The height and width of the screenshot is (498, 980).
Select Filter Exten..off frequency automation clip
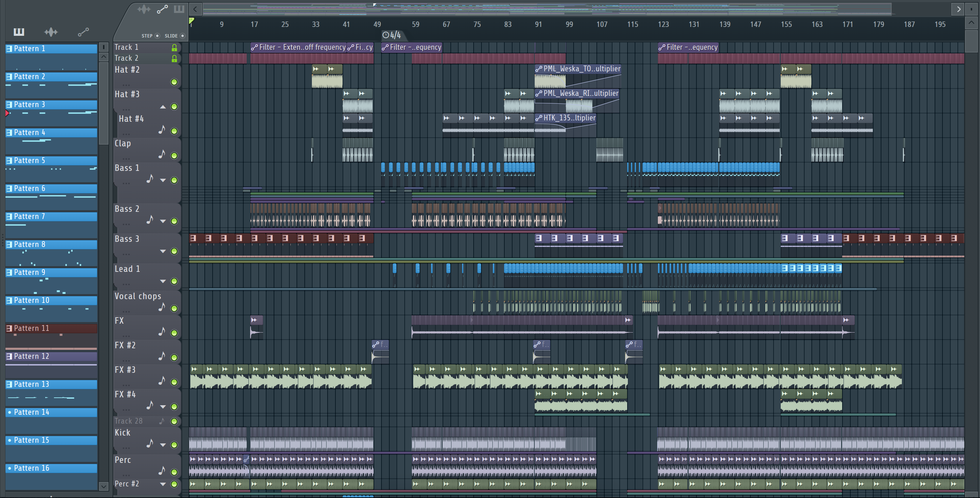click(298, 47)
